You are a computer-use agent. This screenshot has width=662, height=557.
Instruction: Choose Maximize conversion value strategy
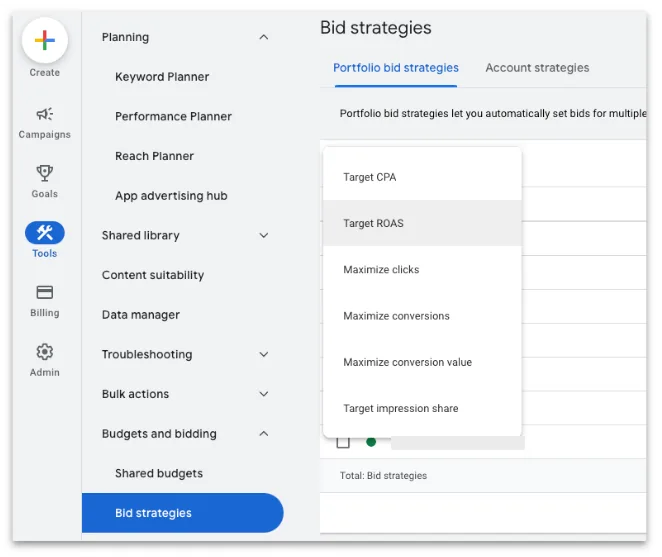tap(422, 362)
